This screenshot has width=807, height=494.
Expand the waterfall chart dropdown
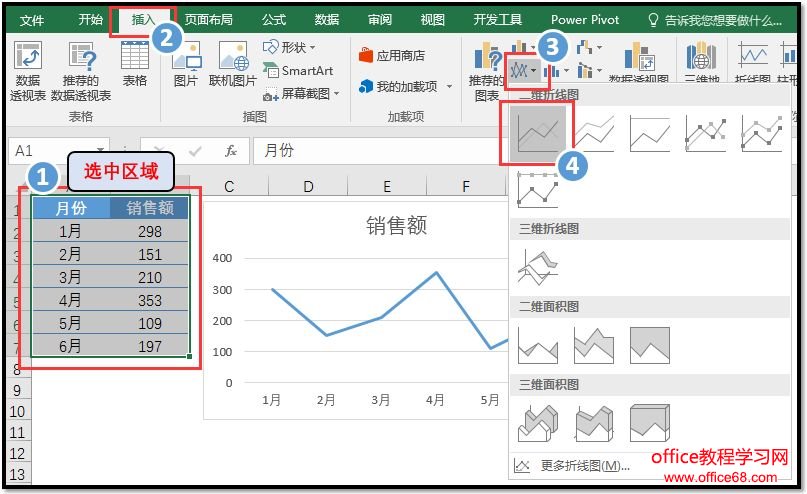click(599, 48)
